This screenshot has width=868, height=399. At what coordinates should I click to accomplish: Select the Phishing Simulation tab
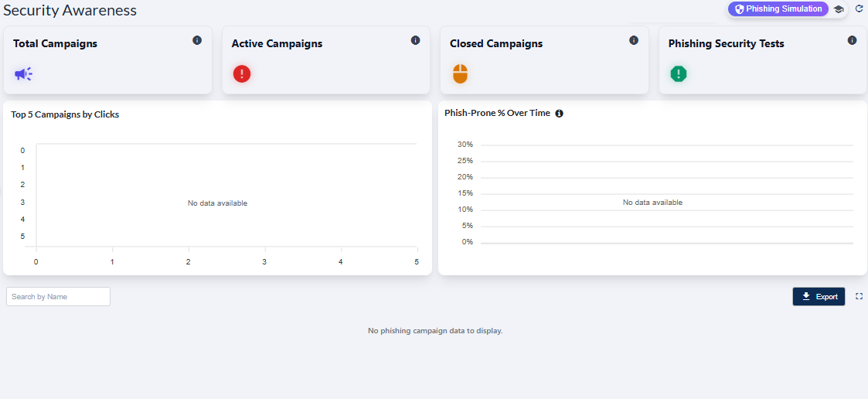click(x=778, y=9)
